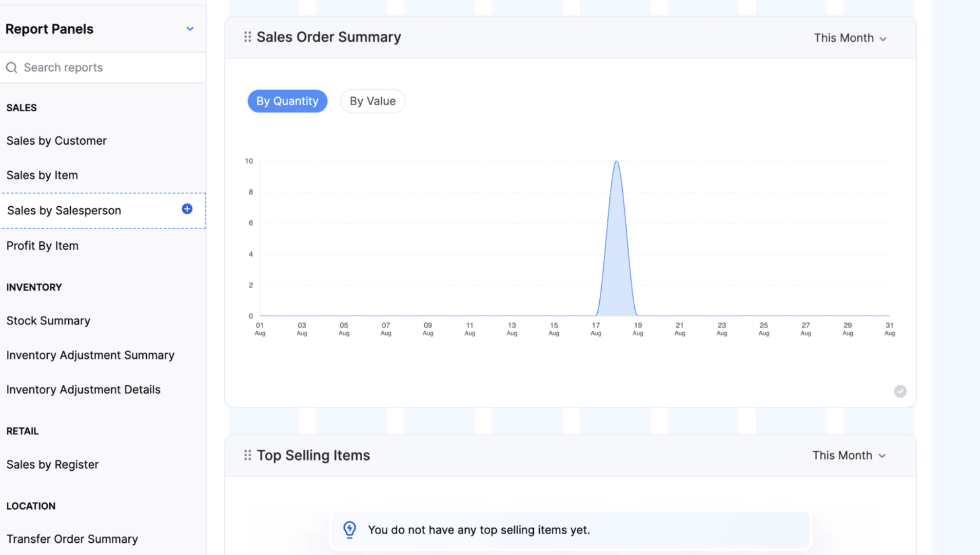
Task: Open Sales by Register report
Action: [x=53, y=465]
